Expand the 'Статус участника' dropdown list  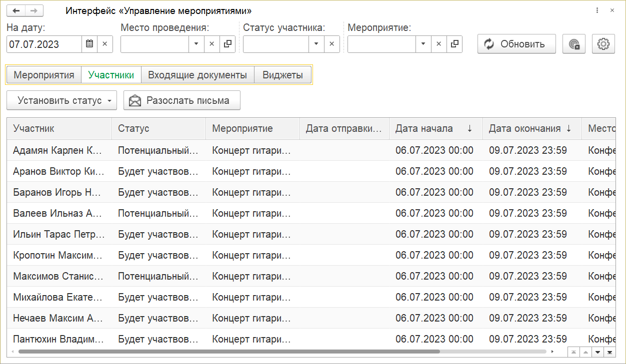pyautogui.click(x=316, y=44)
